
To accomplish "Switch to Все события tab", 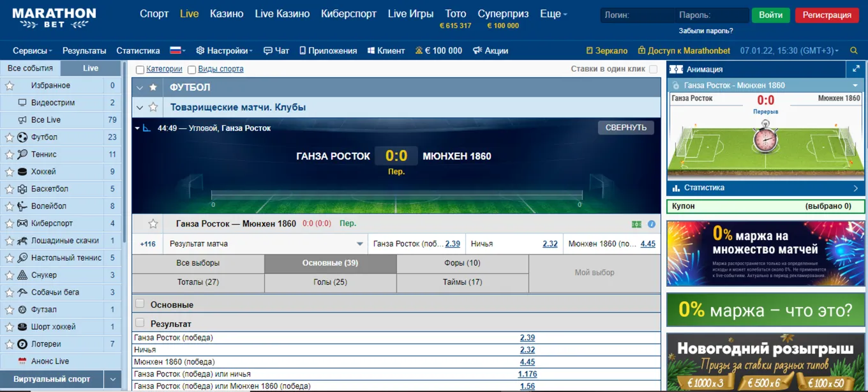I will (x=31, y=68).
